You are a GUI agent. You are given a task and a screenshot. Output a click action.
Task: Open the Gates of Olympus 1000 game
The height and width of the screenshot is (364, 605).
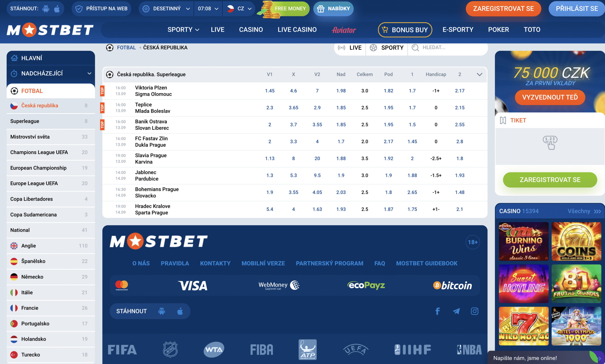click(x=576, y=326)
